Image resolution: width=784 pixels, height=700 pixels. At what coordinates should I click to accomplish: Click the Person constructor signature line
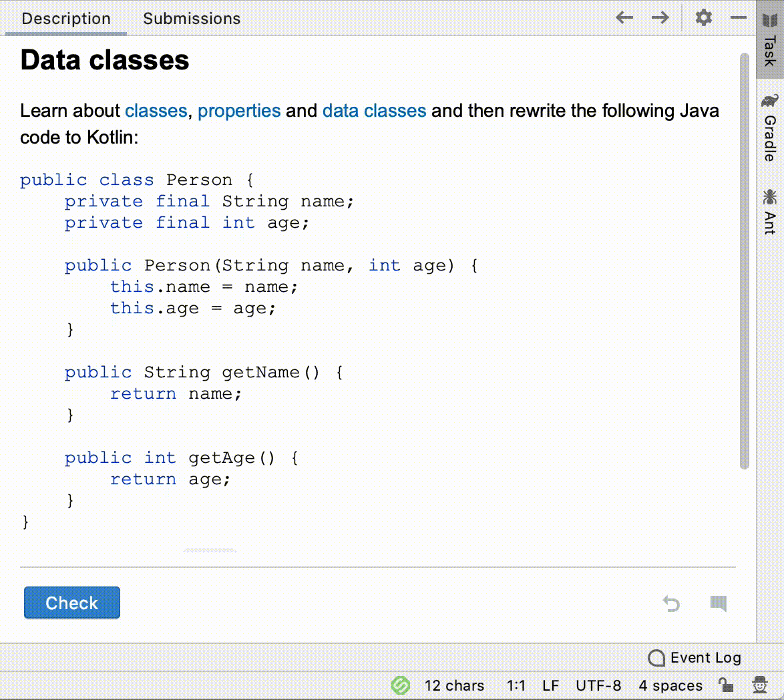coord(271,265)
